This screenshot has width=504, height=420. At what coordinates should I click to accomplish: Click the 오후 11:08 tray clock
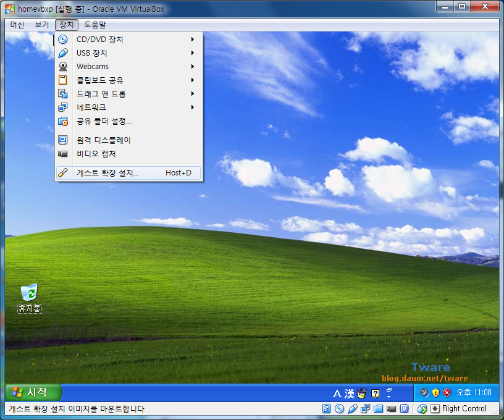(x=474, y=392)
